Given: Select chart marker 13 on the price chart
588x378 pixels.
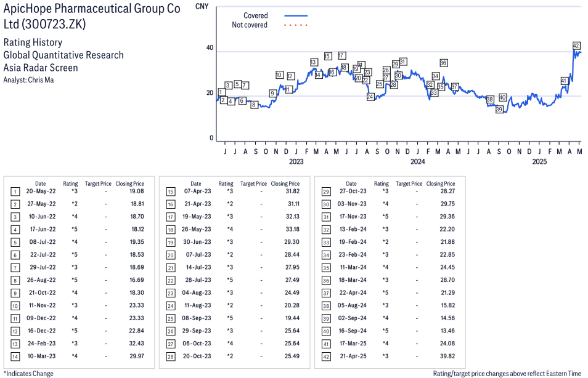Looking at the screenshot, I should 314,62.
